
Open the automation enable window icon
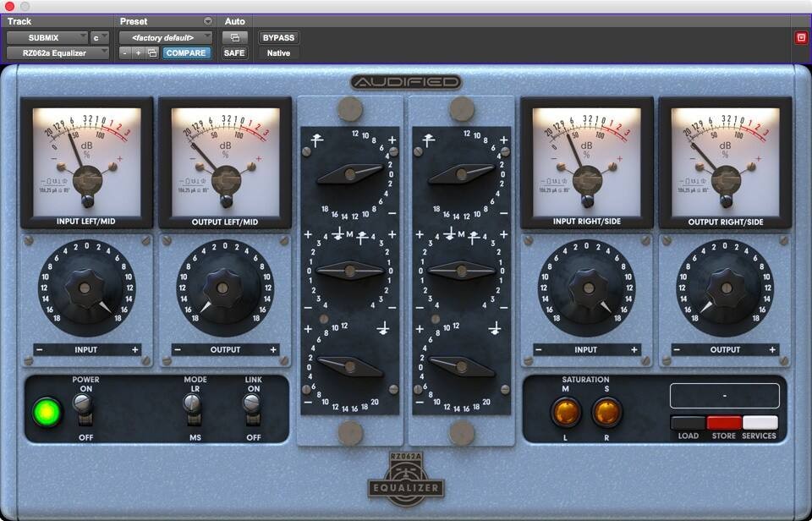pyautogui.click(x=234, y=38)
